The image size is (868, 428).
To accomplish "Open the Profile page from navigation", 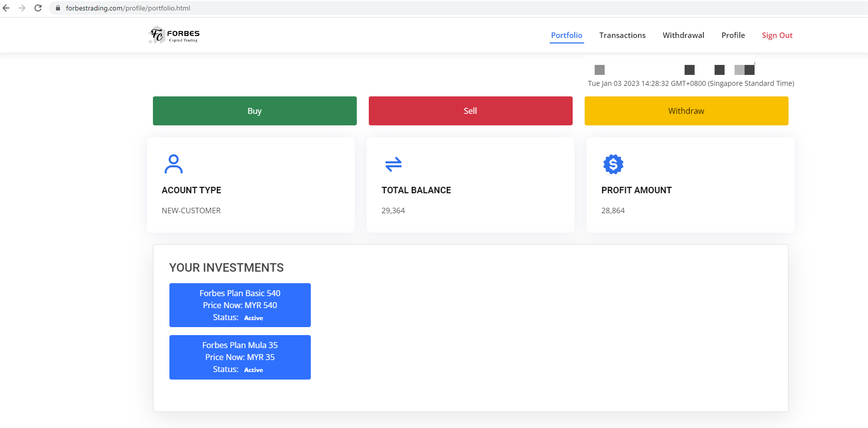I will click(x=733, y=35).
